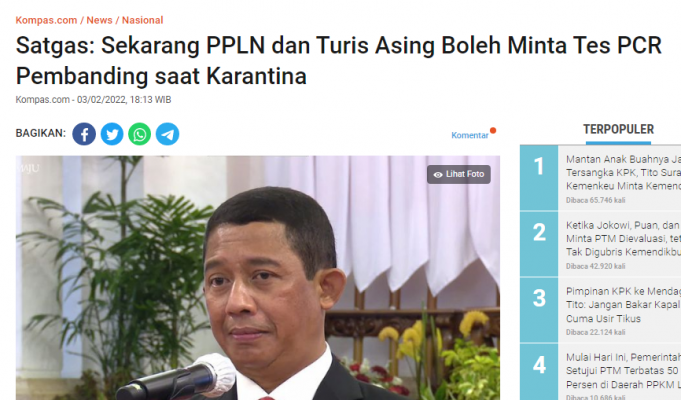Open popular article number 1 about Tito
Screen dimensions: 681x400
pyautogui.click(x=623, y=173)
